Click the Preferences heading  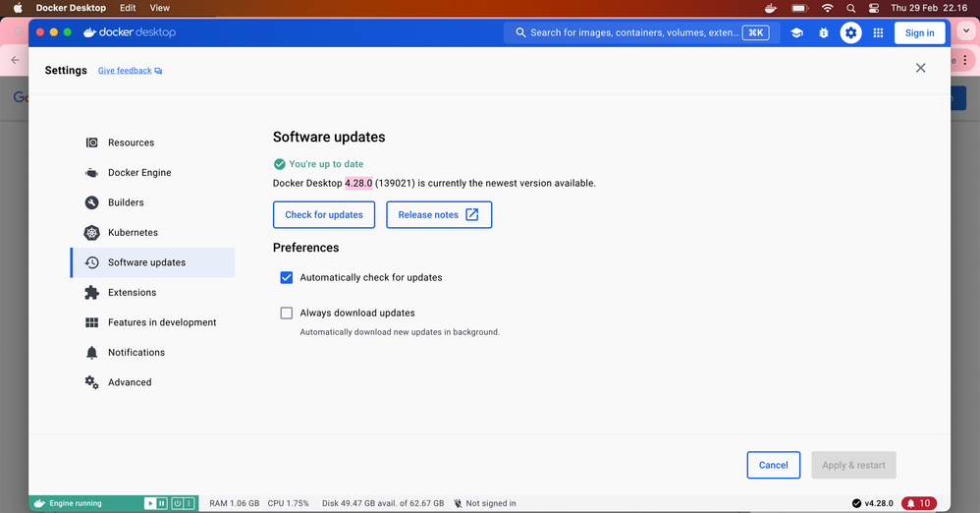click(x=305, y=248)
